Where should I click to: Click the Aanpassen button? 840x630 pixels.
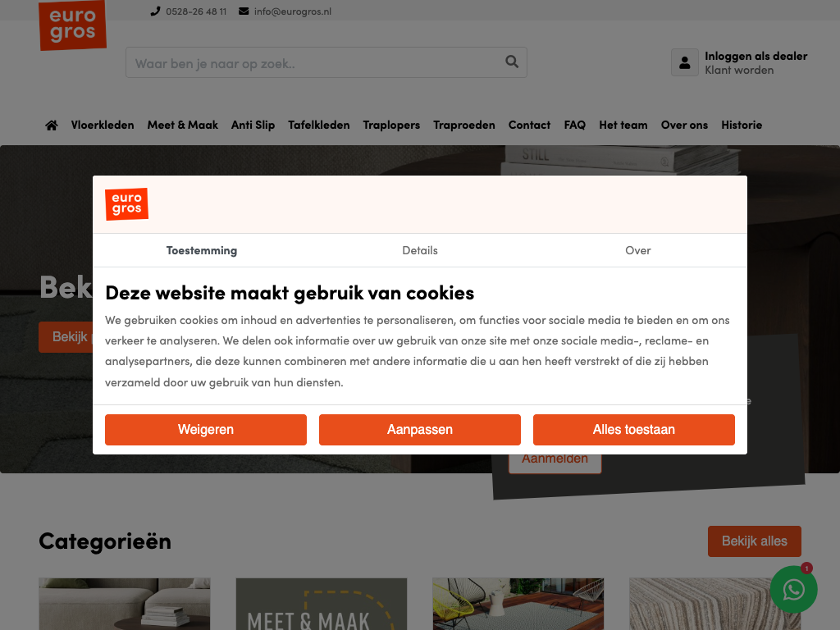point(420,430)
